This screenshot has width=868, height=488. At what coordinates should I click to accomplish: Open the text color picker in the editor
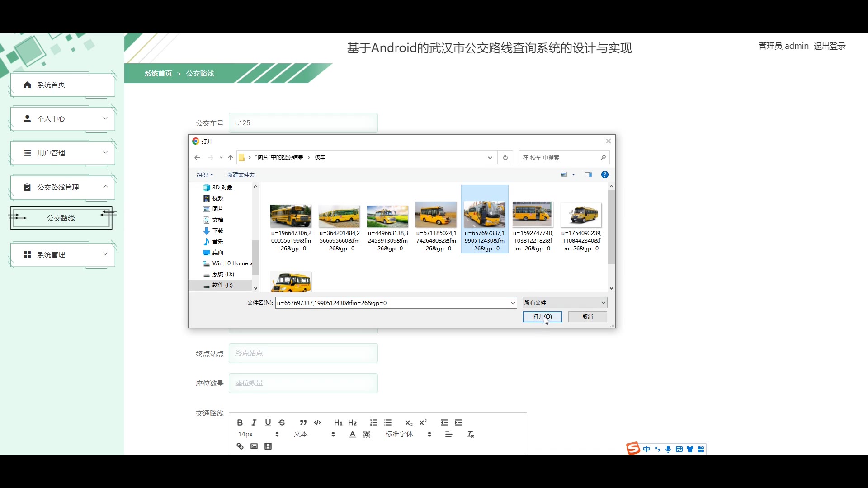click(x=353, y=434)
